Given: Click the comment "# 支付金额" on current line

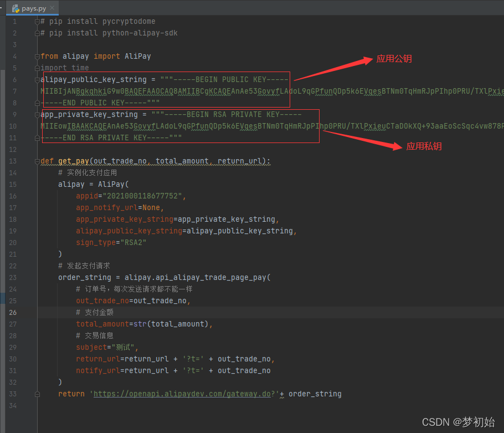Looking at the screenshot, I should [x=95, y=312].
